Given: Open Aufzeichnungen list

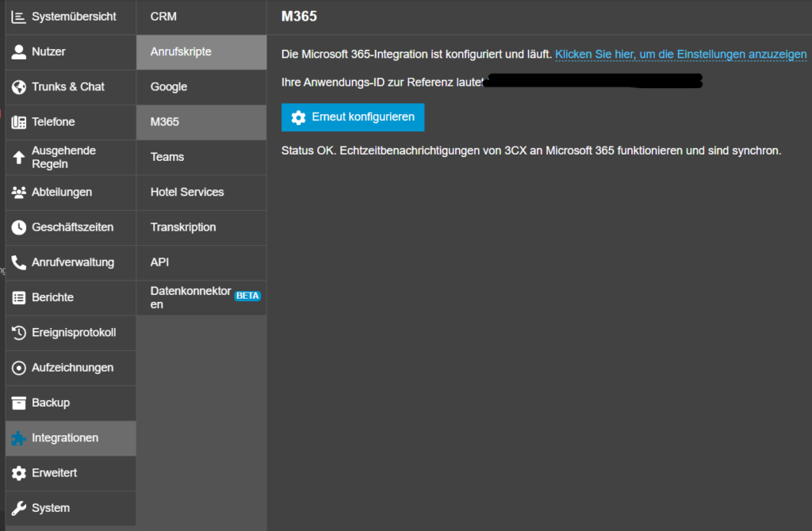Looking at the screenshot, I should (x=71, y=368).
